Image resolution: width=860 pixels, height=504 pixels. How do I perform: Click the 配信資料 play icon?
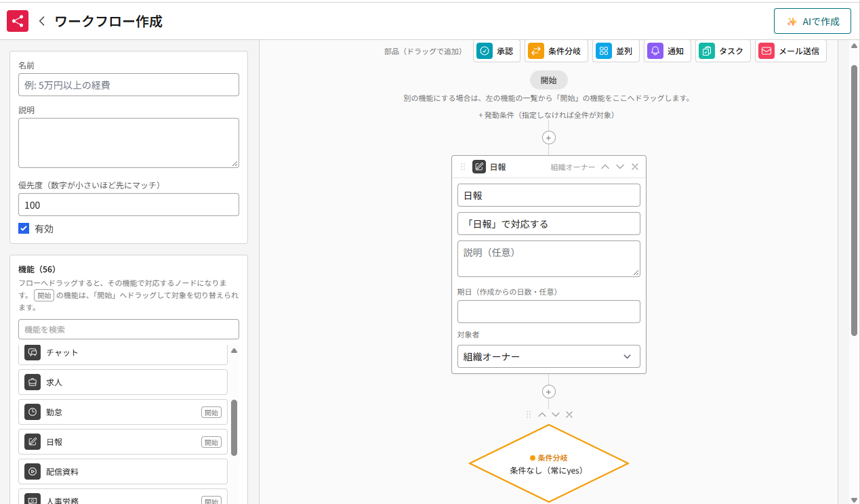pos(33,471)
